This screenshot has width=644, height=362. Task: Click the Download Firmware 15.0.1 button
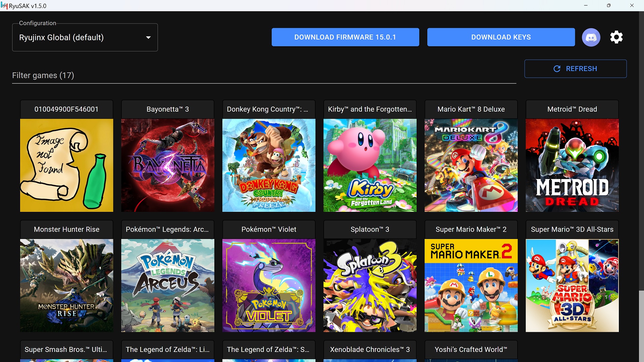(x=345, y=37)
